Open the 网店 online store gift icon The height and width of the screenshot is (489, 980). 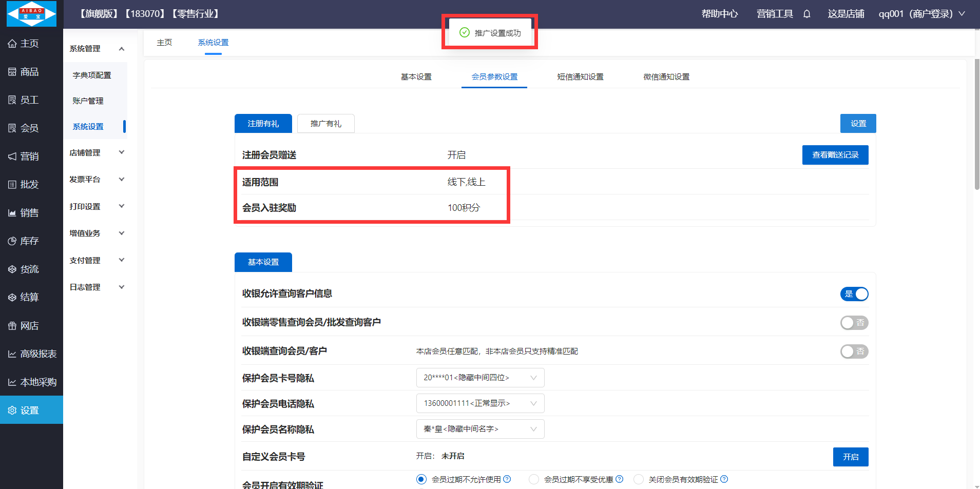[12, 326]
